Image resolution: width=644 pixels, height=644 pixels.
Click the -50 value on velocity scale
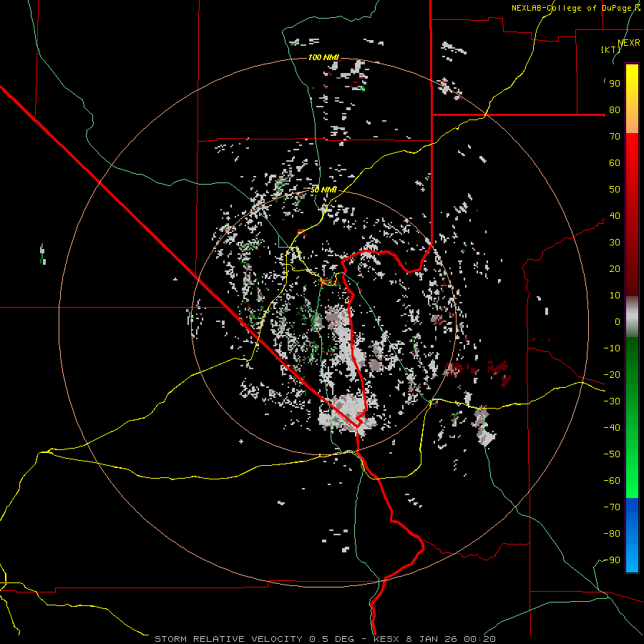(612, 454)
